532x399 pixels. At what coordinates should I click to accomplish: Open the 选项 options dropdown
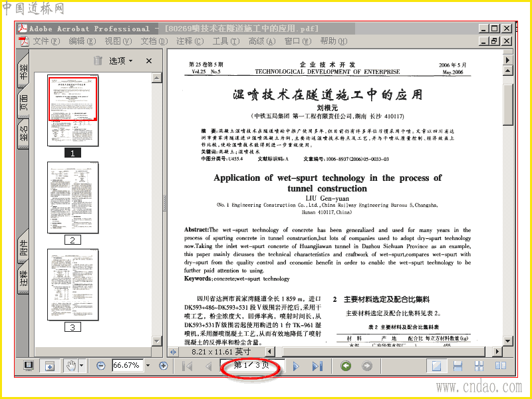pyautogui.click(x=120, y=61)
